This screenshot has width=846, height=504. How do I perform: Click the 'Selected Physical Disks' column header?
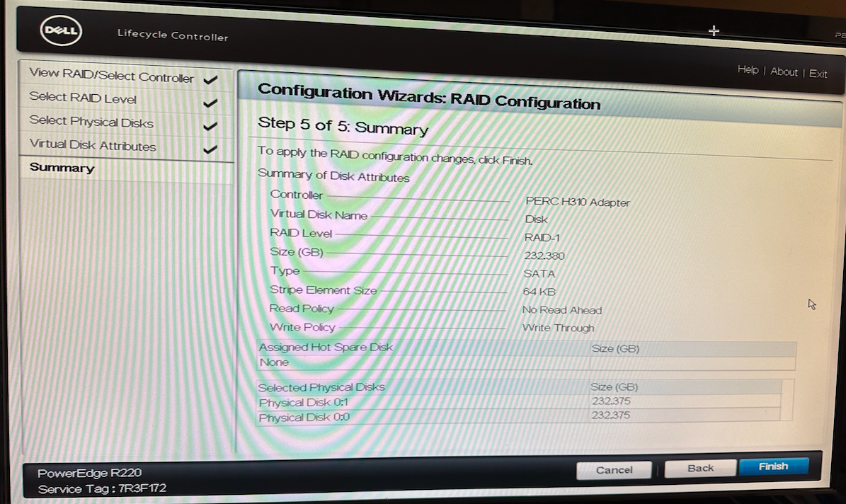(321, 387)
